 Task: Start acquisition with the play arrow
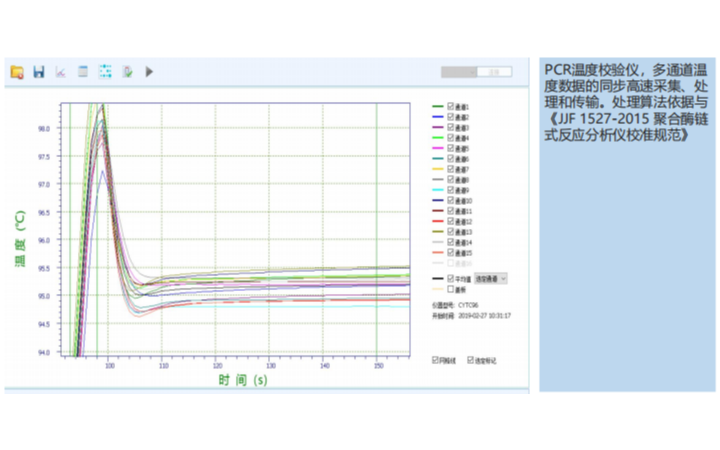point(149,72)
